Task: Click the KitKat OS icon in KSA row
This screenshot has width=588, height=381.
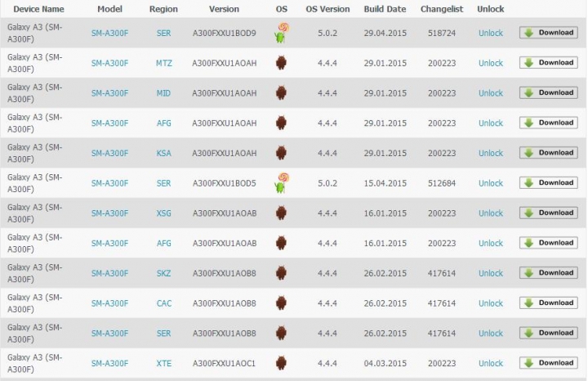Action: tap(281, 153)
